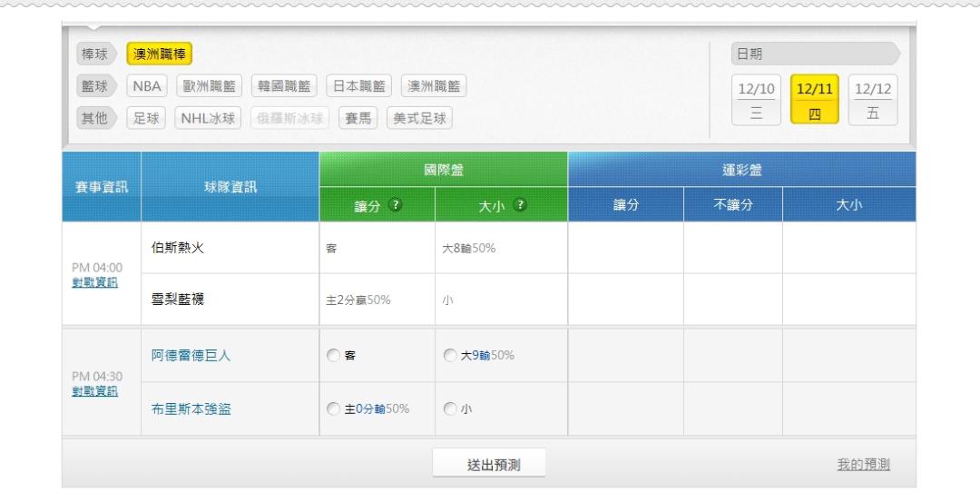Switch to 澳洲職籃 basketball tab

click(x=433, y=86)
